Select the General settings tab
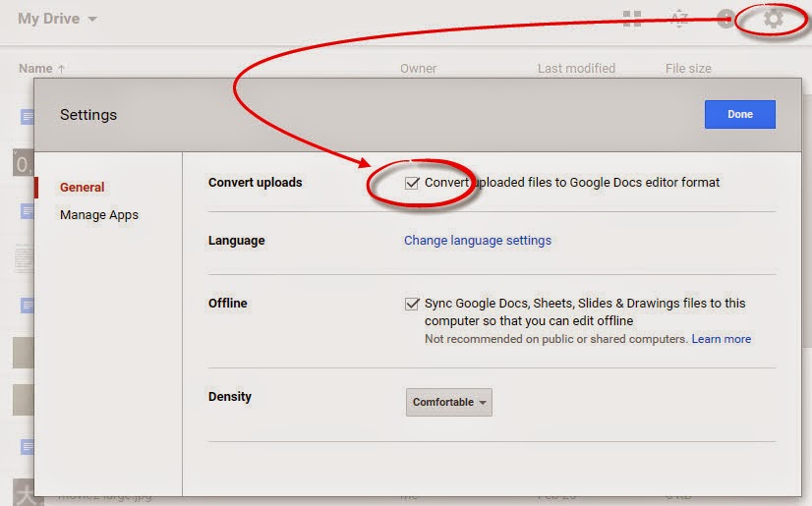 coord(82,188)
